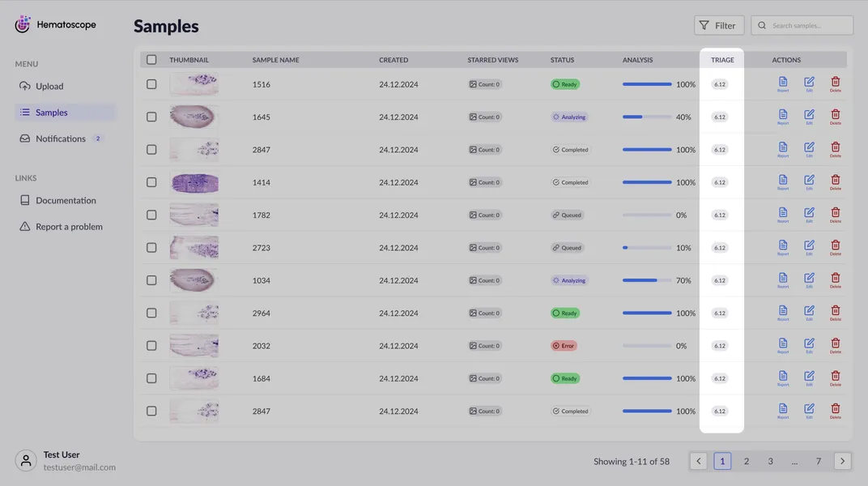Open the report for sample 1516

pyautogui.click(x=783, y=83)
